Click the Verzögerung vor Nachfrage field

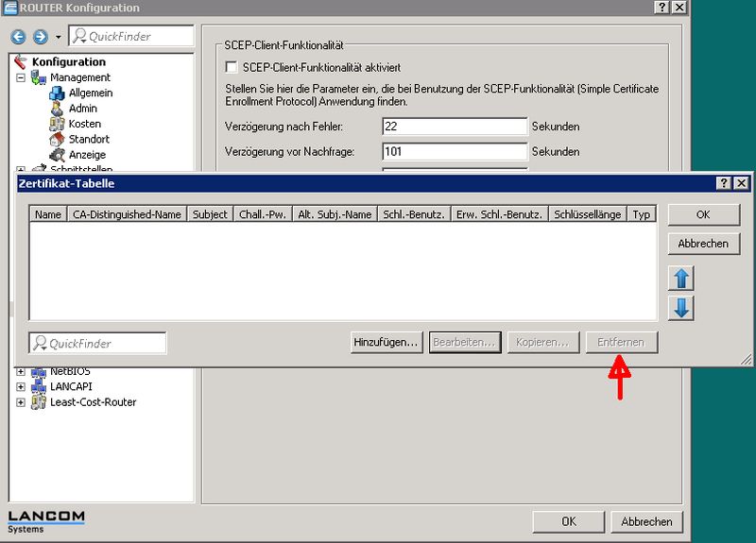coord(455,151)
